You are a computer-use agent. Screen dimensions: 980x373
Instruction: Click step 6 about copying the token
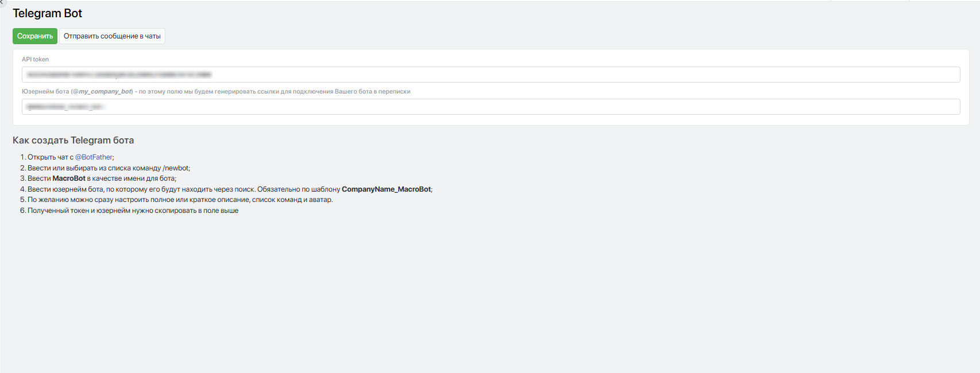tap(133, 211)
